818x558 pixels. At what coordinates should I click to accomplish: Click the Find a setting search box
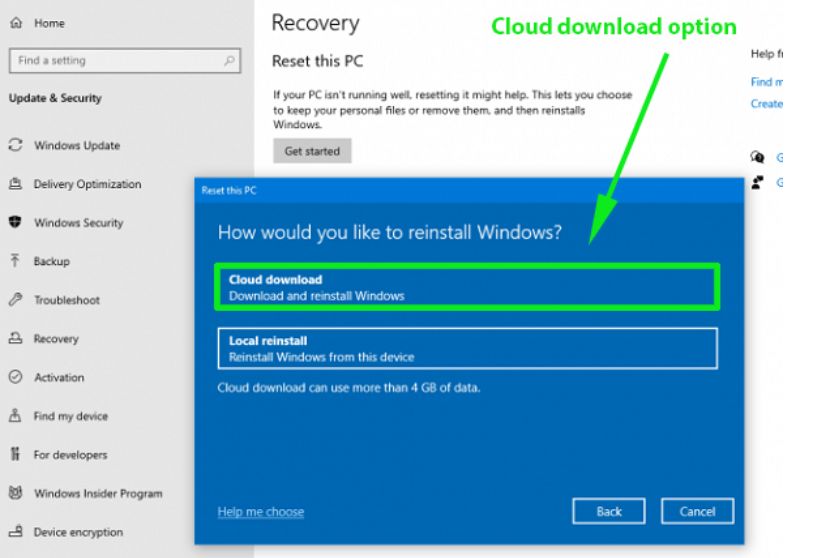tap(125, 60)
